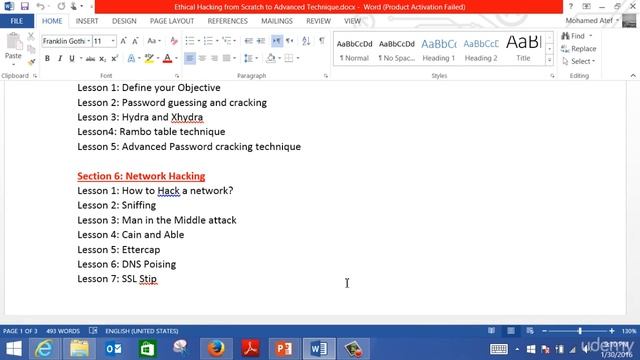Image resolution: width=640 pixels, height=360 pixels.
Task: Toggle show paragraph marks pilcrow
Action: [x=322, y=41]
